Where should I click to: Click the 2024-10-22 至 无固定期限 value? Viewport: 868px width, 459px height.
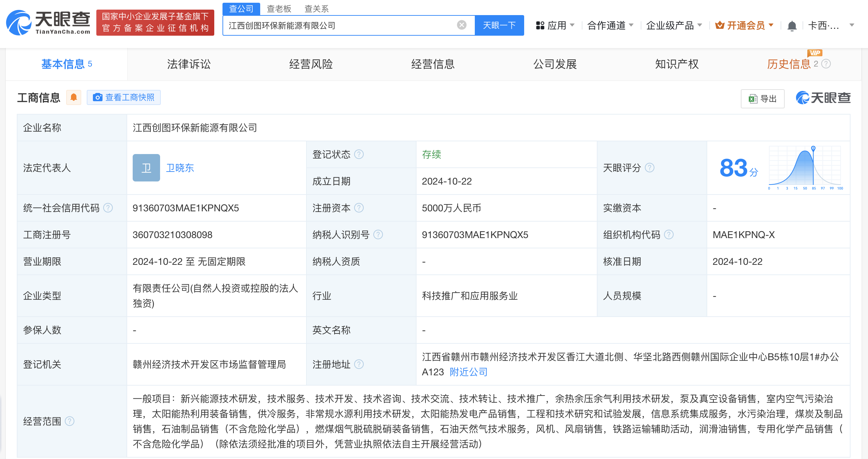point(189,261)
